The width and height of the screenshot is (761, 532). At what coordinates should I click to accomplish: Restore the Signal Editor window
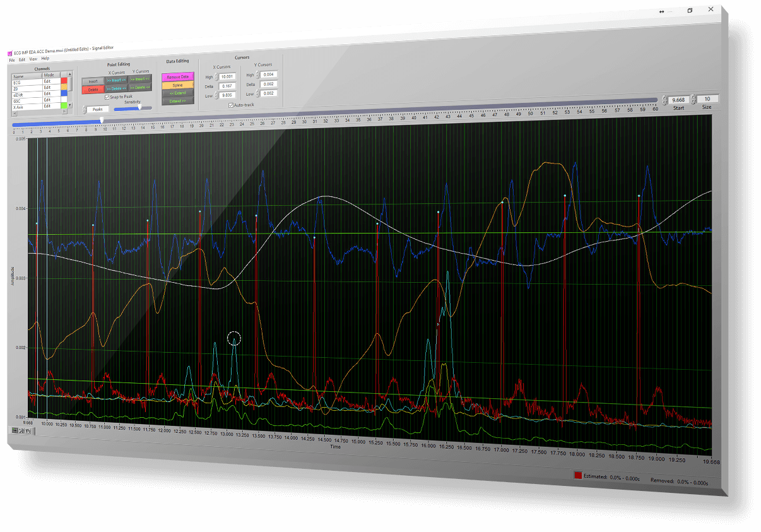click(690, 10)
